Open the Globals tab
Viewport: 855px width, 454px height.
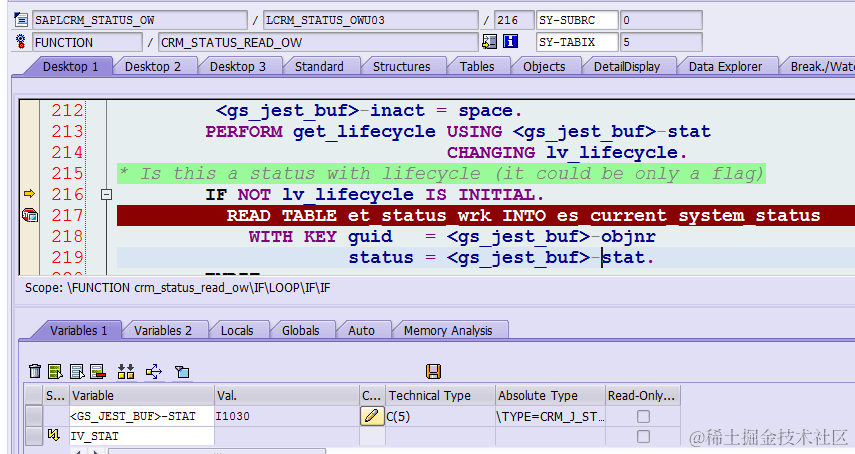pyautogui.click(x=300, y=330)
